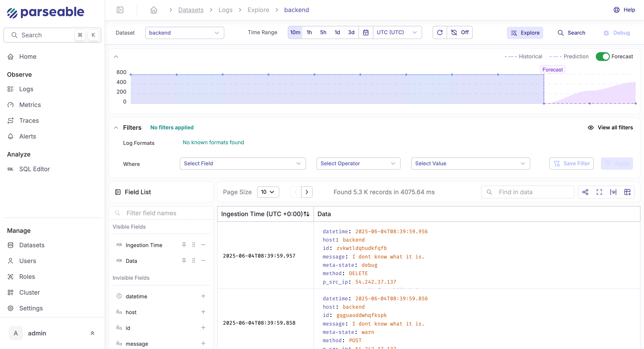Switch to the 1h time range

pyautogui.click(x=309, y=32)
